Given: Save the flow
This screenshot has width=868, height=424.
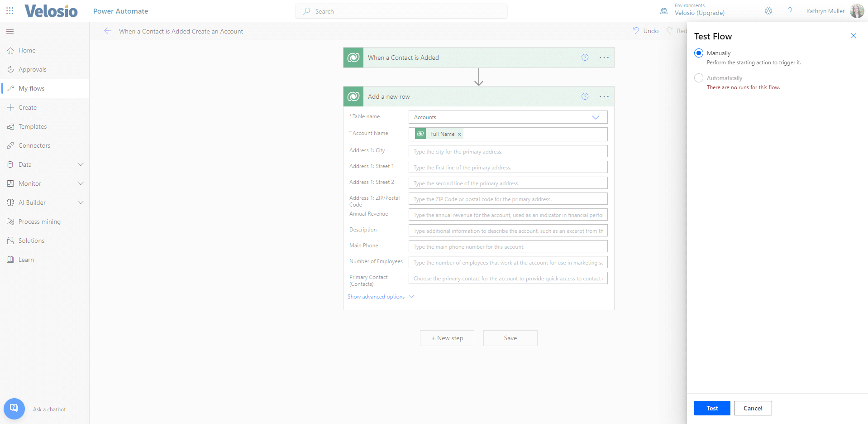Looking at the screenshot, I should 510,338.
